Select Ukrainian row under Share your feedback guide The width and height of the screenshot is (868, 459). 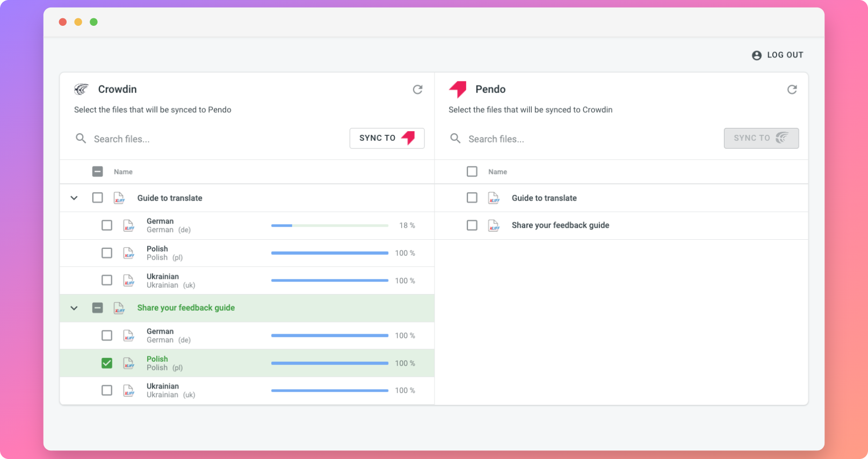pyautogui.click(x=247, y=391)
